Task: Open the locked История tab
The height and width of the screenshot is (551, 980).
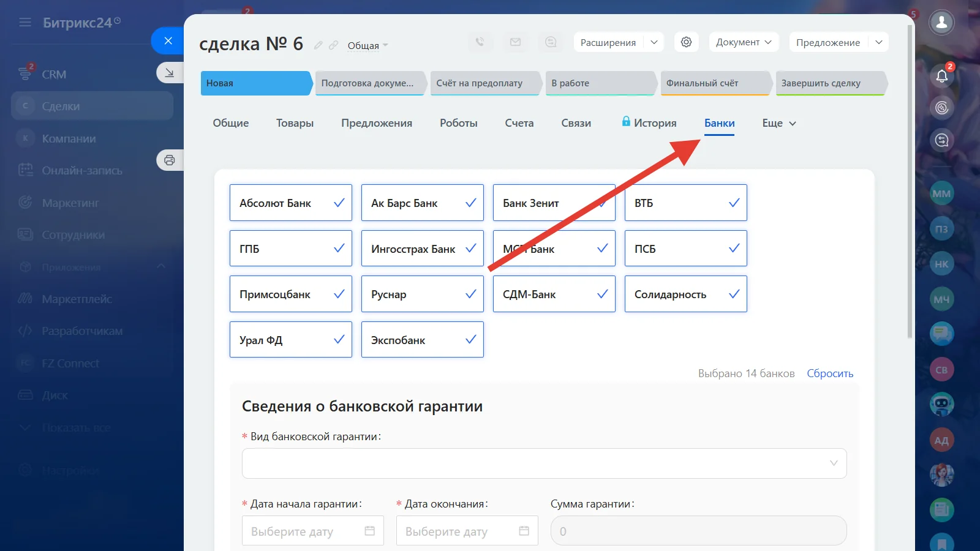Action: tap(649, 123)
